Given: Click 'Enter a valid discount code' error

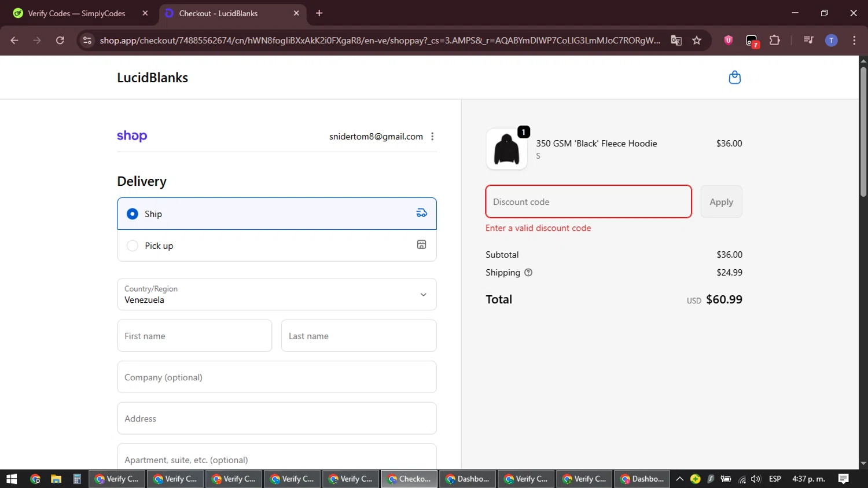Looking at the screenshot, I should [538, 228].
